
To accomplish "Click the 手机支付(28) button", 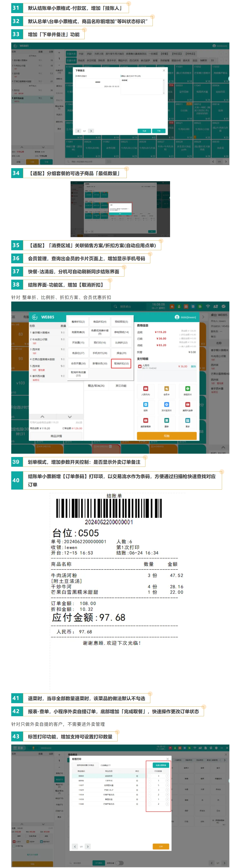I will [x=100, y=353].
